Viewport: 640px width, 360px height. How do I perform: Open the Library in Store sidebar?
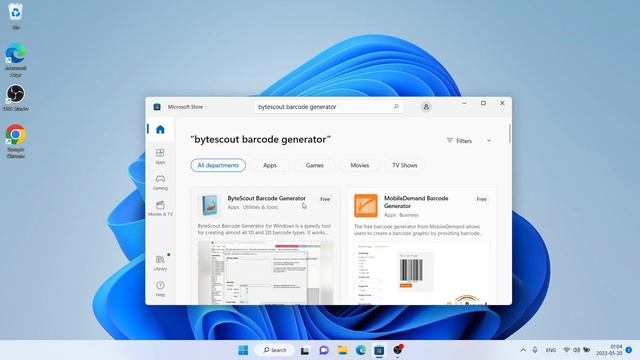[x=160, y=263]
